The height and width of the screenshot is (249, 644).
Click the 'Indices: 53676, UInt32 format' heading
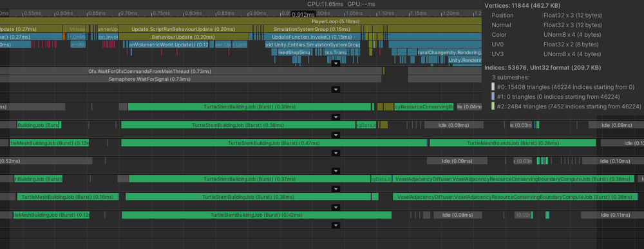542,68
